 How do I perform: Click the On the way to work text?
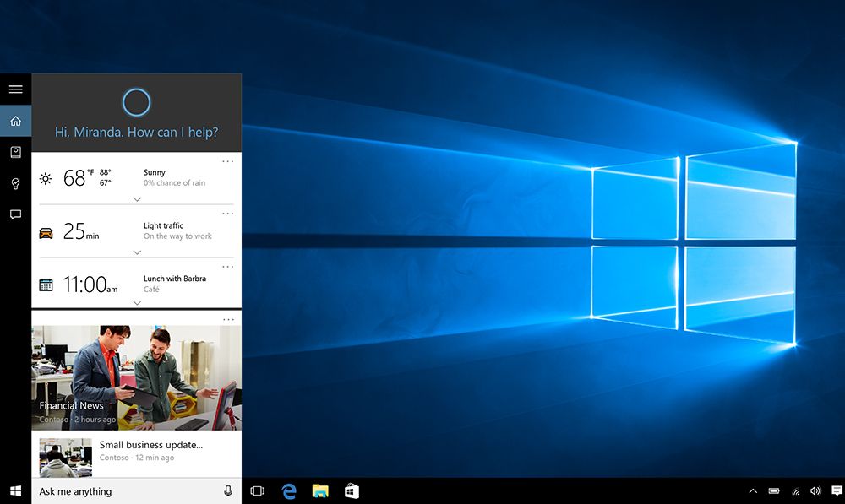pyautogui.click(x=177, y=236)
